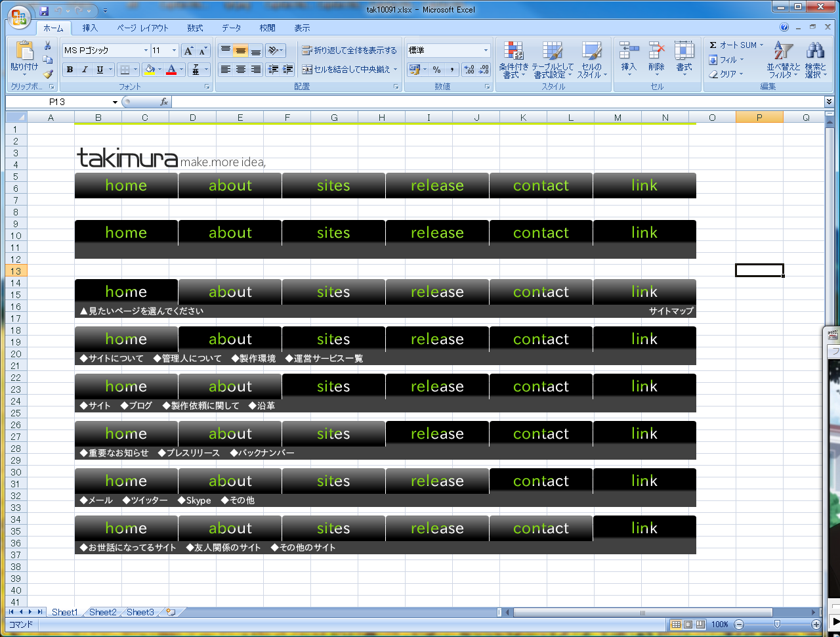Click the Paste clipboard icon
840x637 pixels.
pyautogui.click(x=24, y=51)
